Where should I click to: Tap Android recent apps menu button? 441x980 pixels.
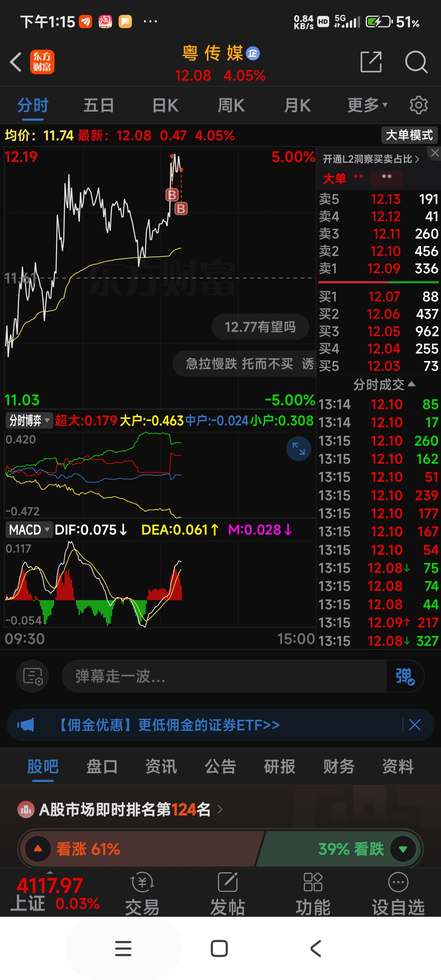coord(123,949)
